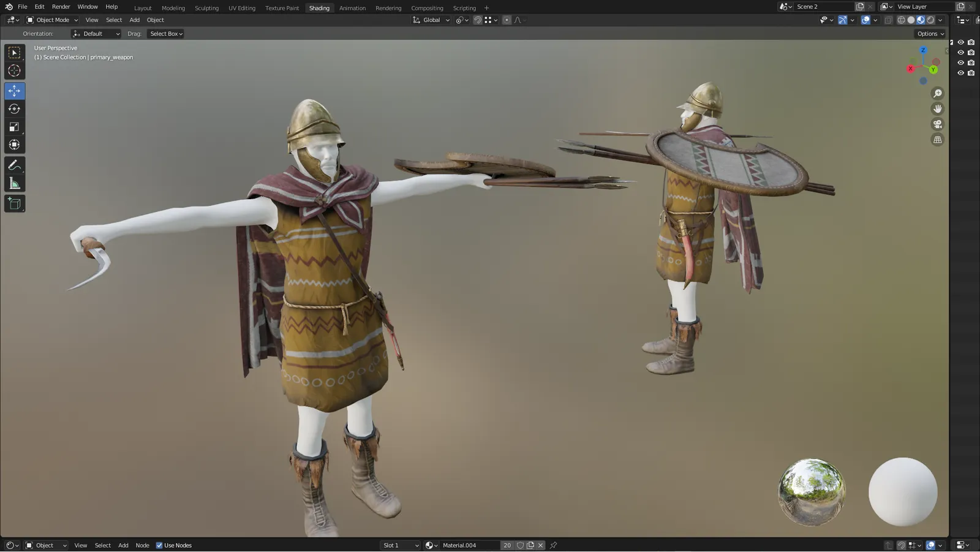Viewport: 980px width, 552px height.
Task: Add new view layer with copy icon
Action: (x=960, y=7)
